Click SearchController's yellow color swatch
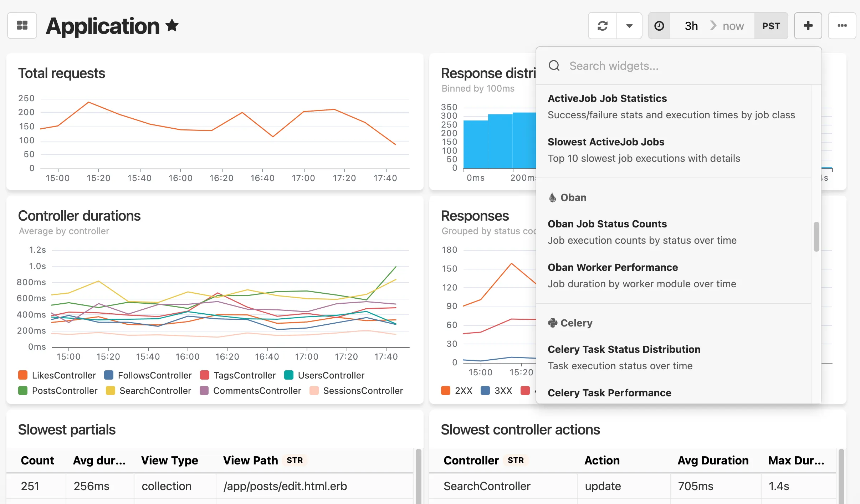The width and height of the screenshot is (860, 504). pos(111,390)
